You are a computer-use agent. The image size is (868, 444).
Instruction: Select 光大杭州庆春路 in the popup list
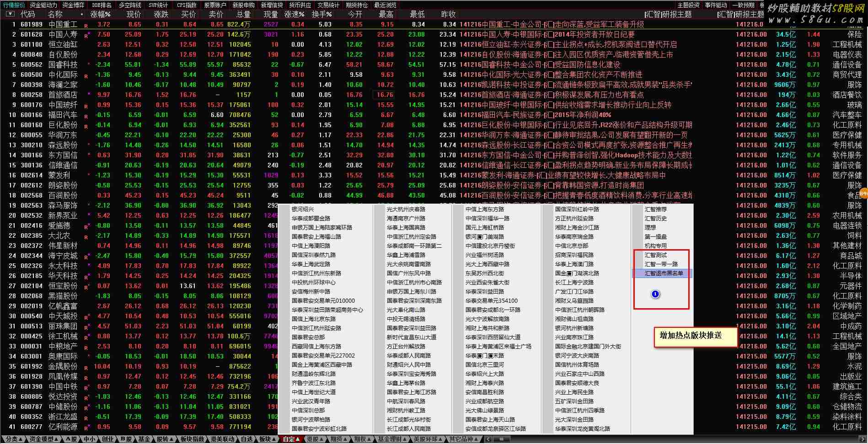(406, 209)
